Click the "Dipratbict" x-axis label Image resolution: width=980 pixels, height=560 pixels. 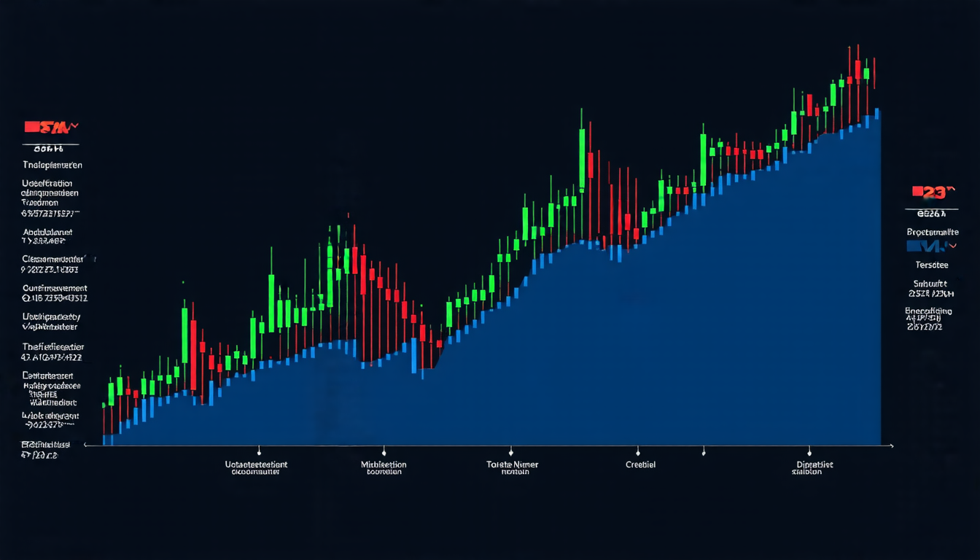point(814,464)
